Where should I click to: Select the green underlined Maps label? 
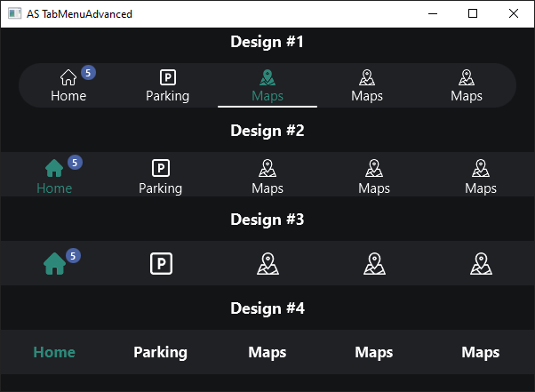point(267,96)
